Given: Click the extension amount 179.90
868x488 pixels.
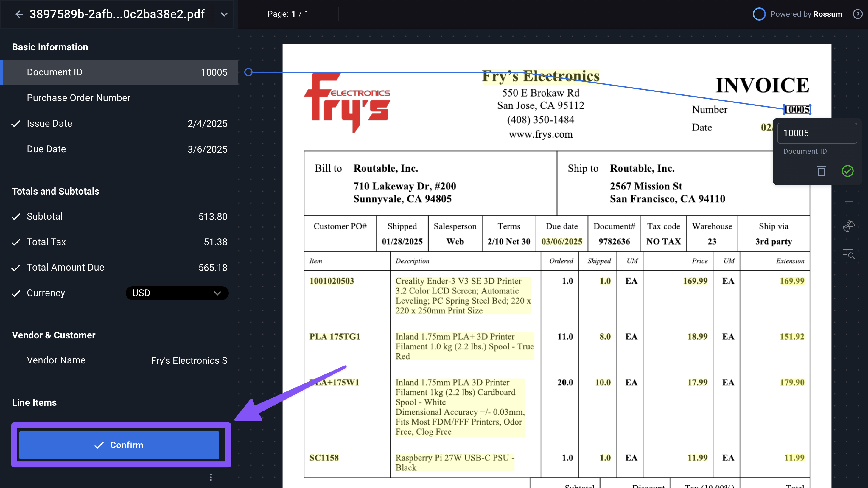Looking at the screenshot, I should [x=792, y=383].
